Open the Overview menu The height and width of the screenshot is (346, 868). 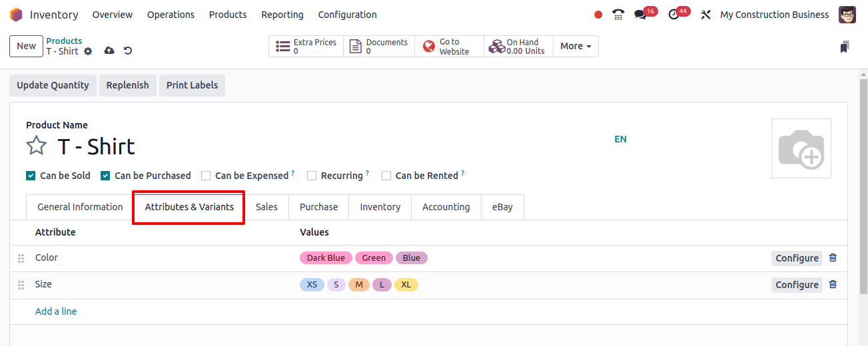coord(113,15)
